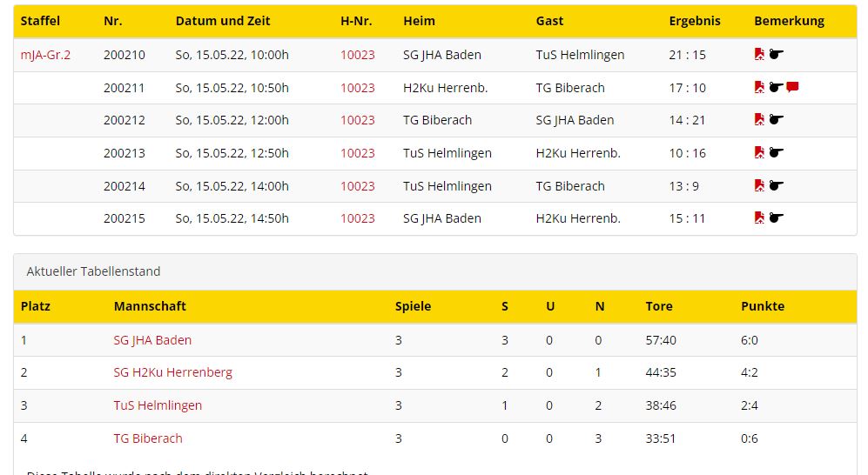Open TG Biberach team link in standings
The height and width of the screenshot is (475, 868).
coord(148,438)
